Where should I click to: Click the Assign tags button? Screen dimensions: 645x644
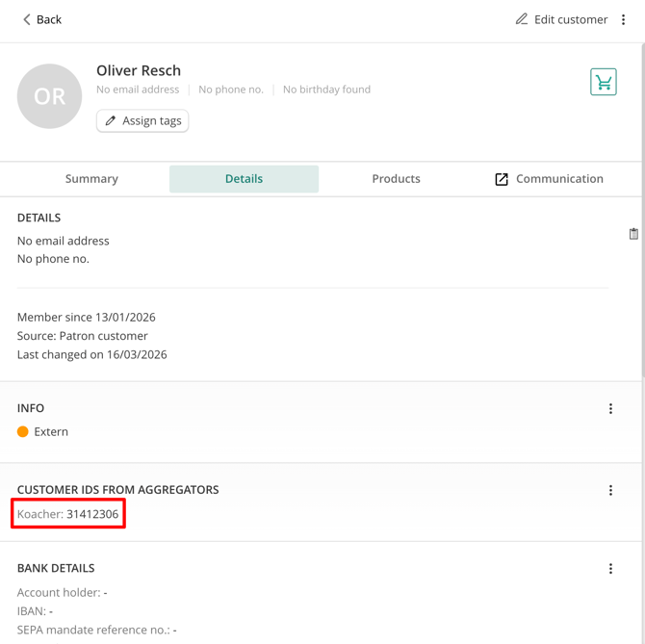point(142,121)
